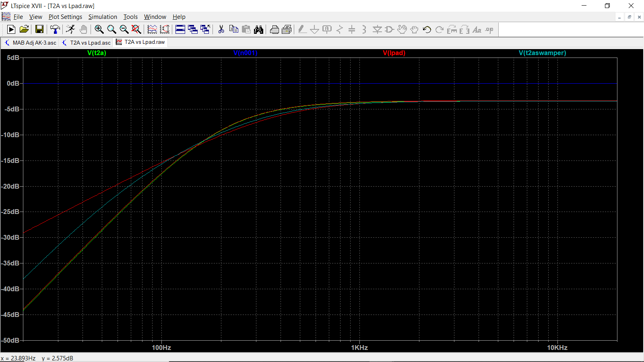
Task: Save using the floppy disk icon
Action: [39, 29]
